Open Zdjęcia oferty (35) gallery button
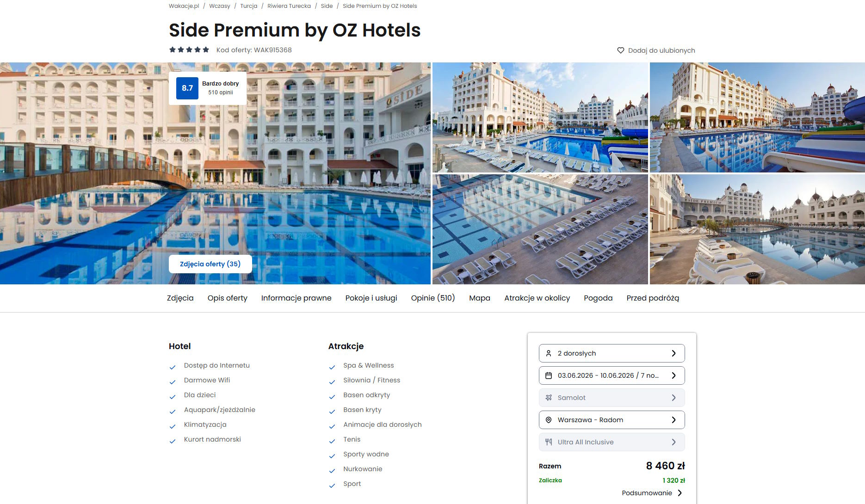865x504 pixels. coord(210,264)
